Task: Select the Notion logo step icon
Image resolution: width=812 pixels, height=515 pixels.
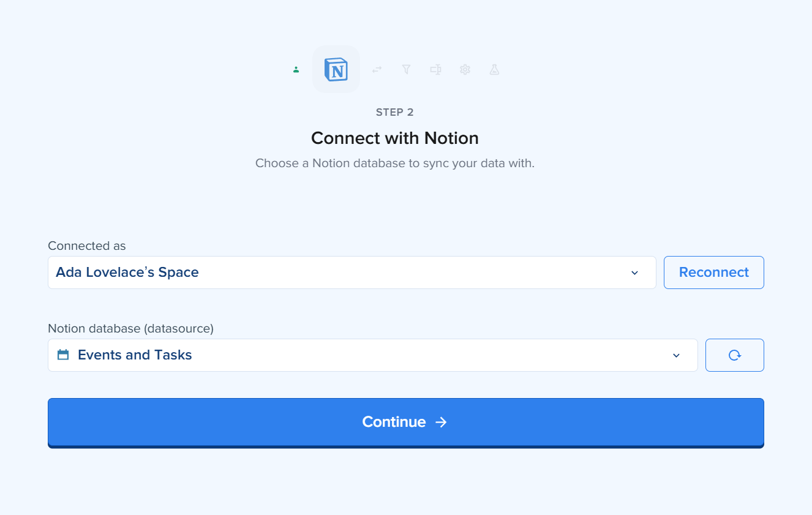Action: coord(336,69)
